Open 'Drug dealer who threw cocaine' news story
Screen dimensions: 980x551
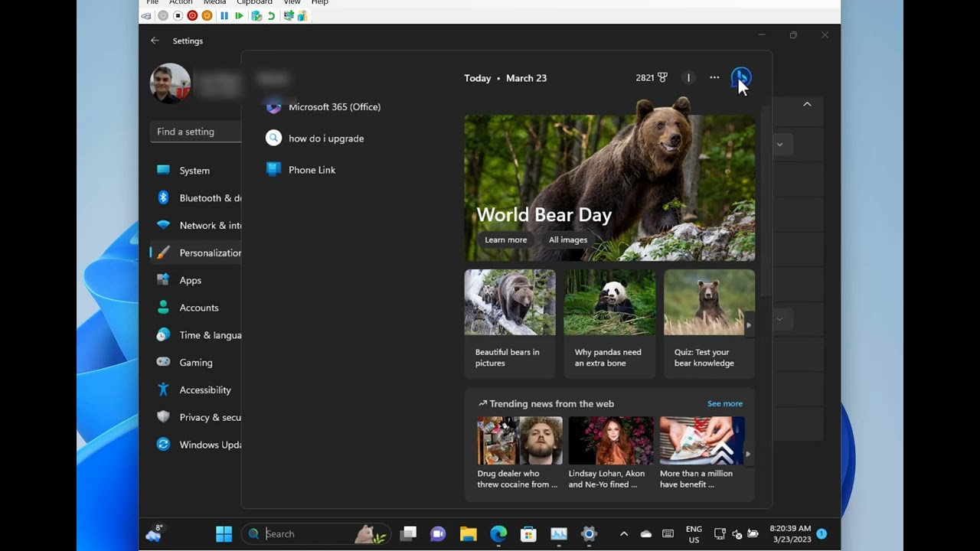(520, 453)
